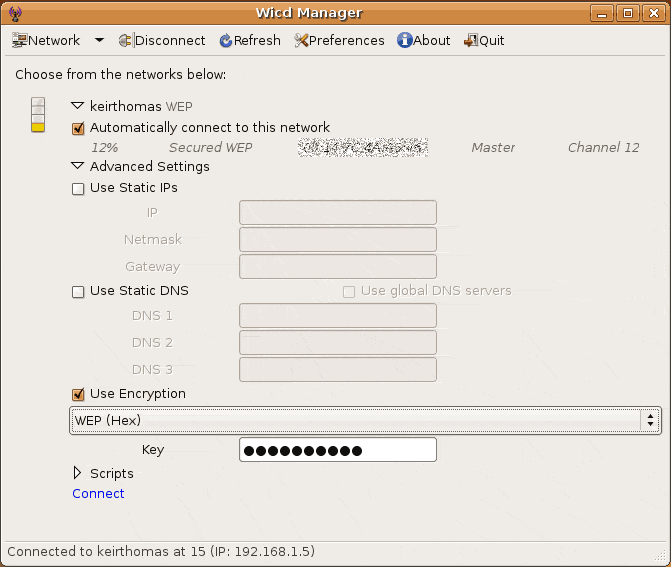Click the Master mode label
The image size is (671, 567).
(x=493, y=148)
